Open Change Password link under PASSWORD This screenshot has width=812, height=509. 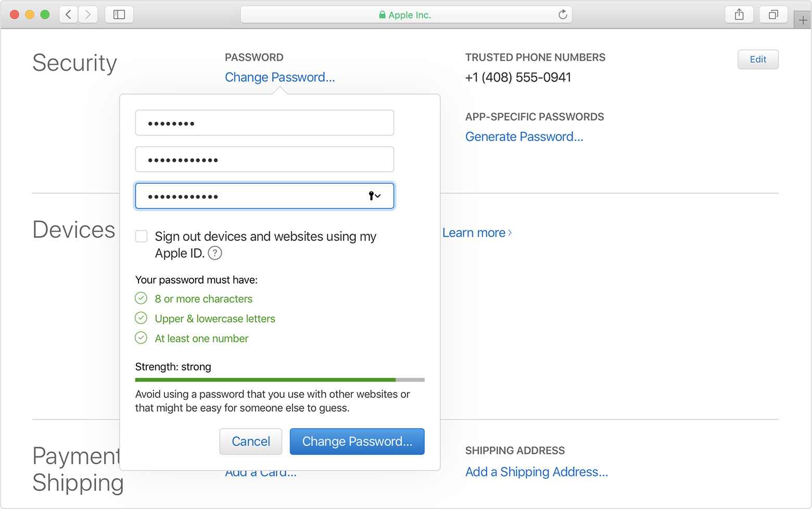point(280,77)
